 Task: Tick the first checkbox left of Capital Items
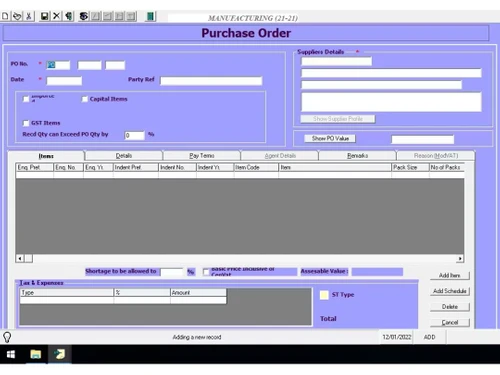(x=26, y=99)
